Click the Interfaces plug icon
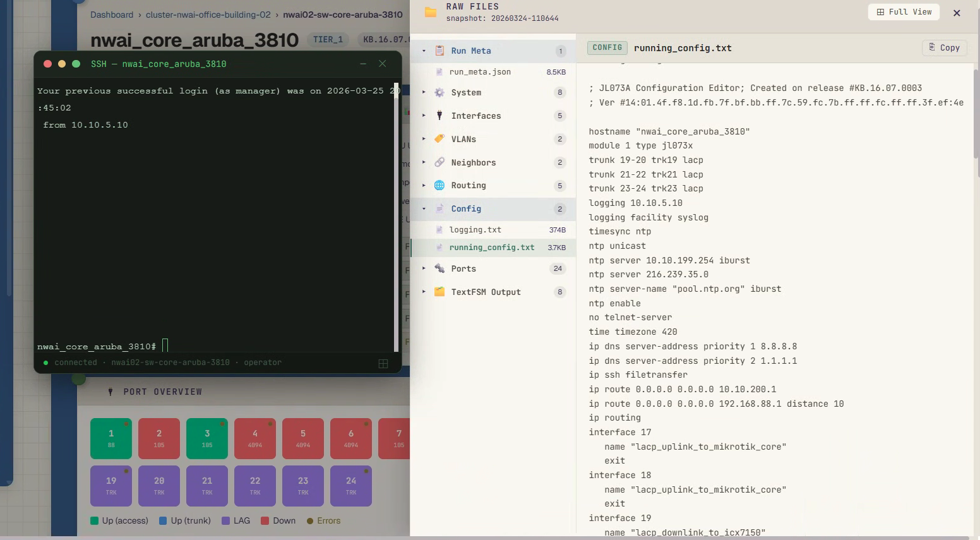 point(439,116)
